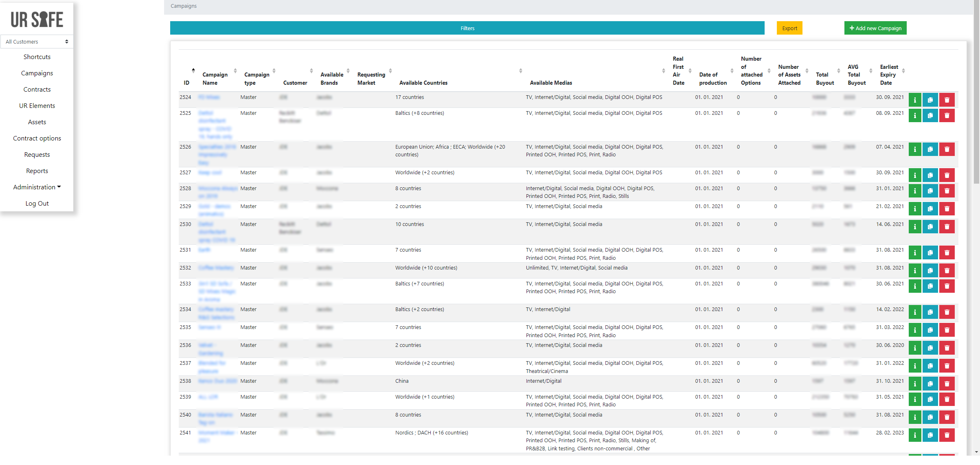Screen dimensions: 980x465
Task: Delete campaign 2532 using trash button
Action: [947, 270]
